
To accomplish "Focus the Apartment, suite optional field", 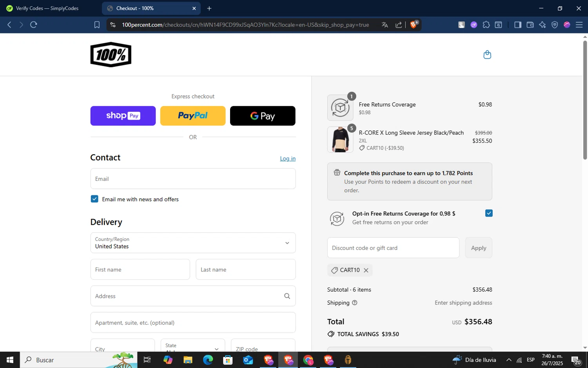I will pyautogui.click(x=193, y=322).
